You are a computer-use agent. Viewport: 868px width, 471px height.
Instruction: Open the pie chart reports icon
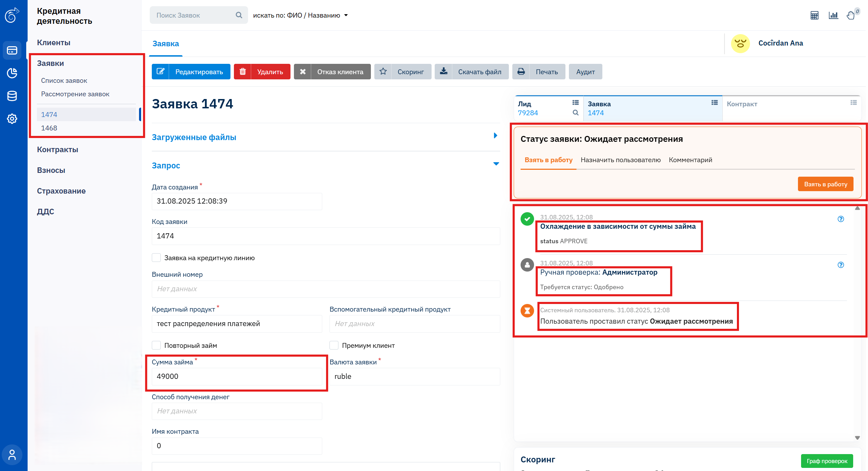12,73
